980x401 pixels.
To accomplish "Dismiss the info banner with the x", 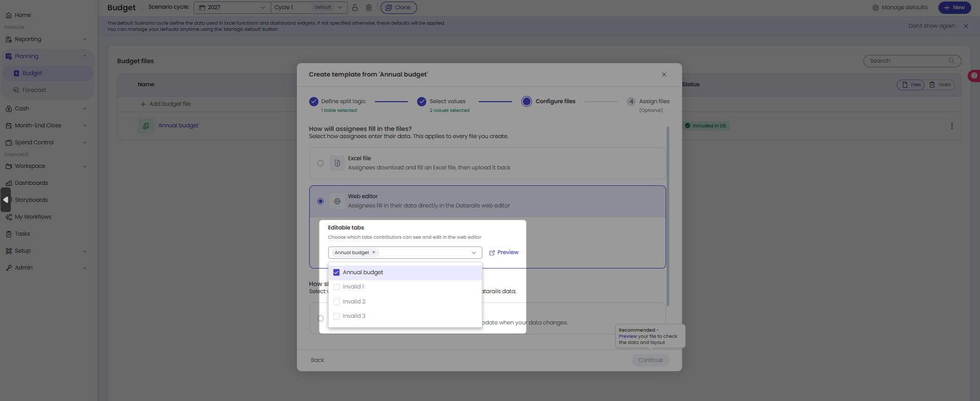I will click(x=966, y=26).
